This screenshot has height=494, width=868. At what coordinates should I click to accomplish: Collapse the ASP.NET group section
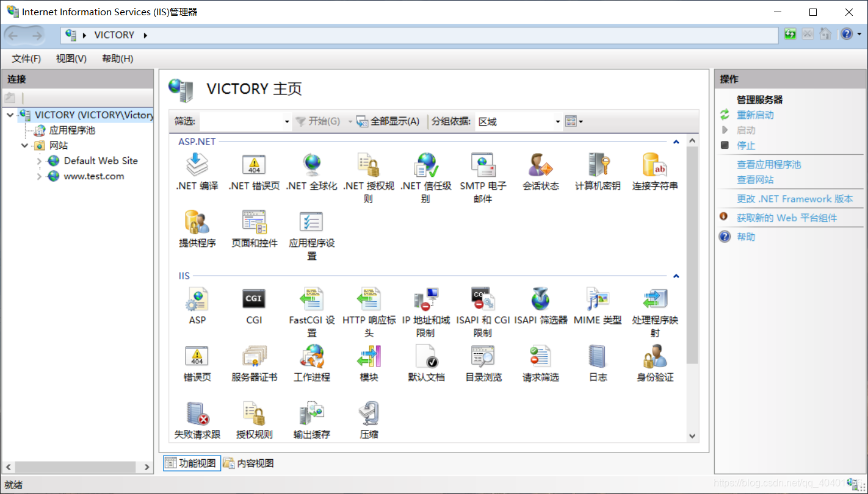coord(676,141)
